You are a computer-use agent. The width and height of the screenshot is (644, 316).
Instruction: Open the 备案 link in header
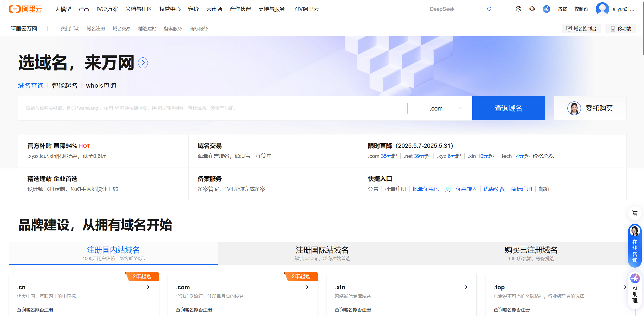pyautogui.click(x=562, y=9)
